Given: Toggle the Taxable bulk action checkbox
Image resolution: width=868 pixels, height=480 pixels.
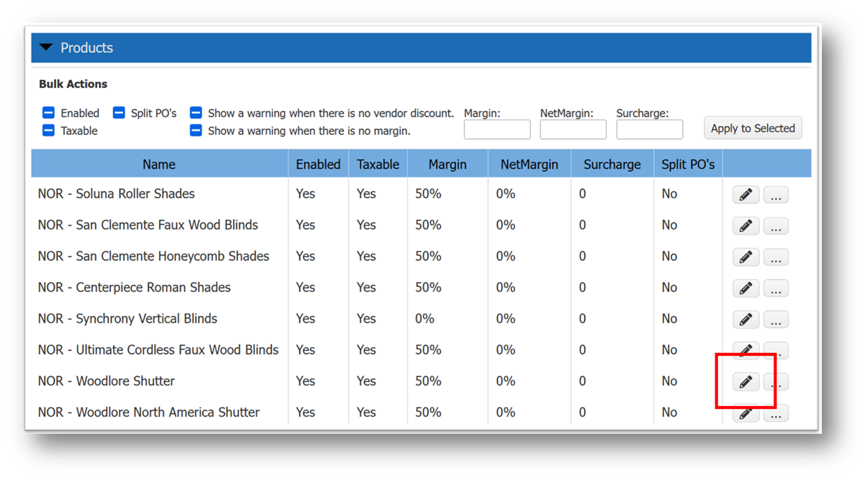Looking at the screenshot, I should 48,131.
